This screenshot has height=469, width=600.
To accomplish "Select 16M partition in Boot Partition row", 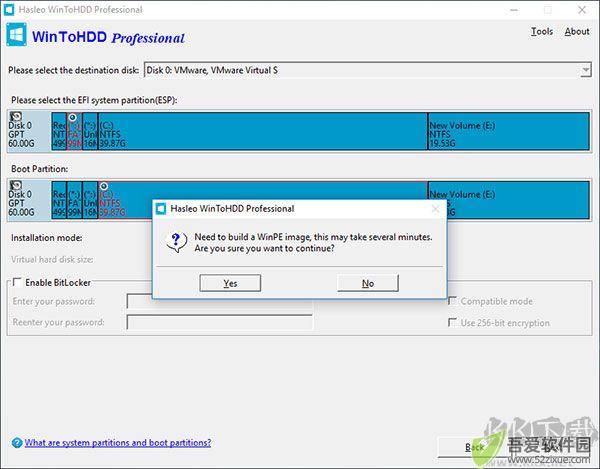I will coord(90,200).
